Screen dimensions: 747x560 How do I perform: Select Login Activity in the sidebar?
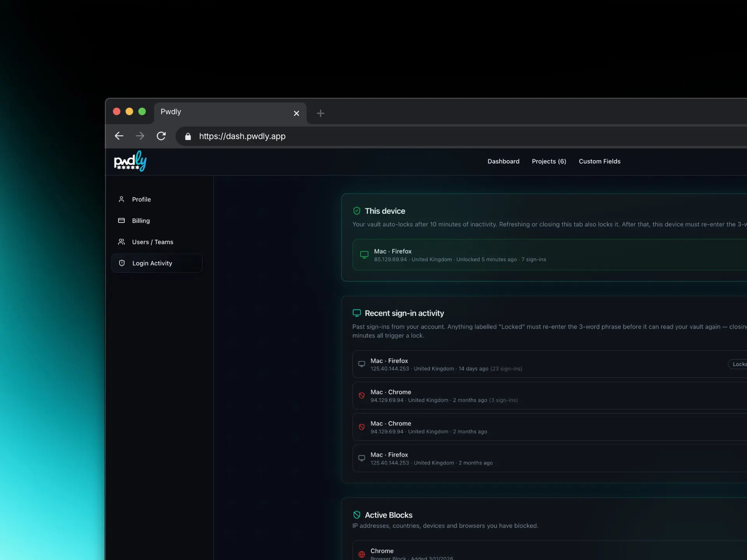point(157,263)
